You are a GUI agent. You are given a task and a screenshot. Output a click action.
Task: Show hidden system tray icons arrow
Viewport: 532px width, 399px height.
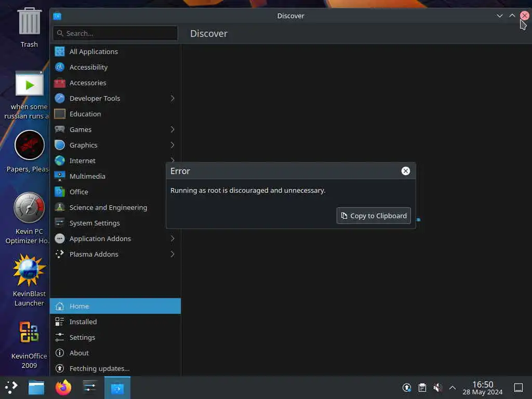click(x=453, y=388)
